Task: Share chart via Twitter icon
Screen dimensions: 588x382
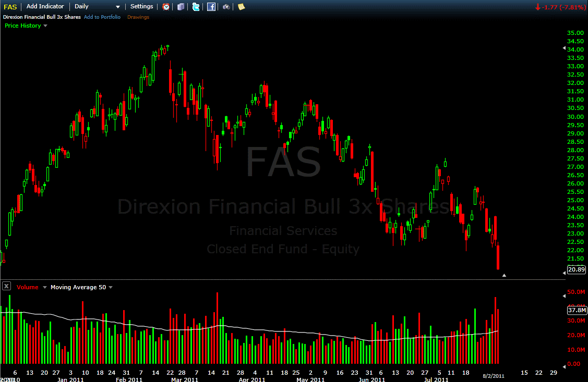Action: pyautogui.click(x=196, y=6)
